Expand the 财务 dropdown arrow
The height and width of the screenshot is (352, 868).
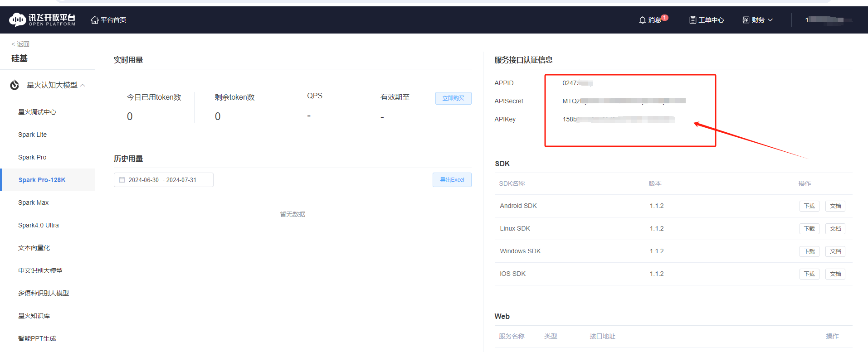pos(770,20)
